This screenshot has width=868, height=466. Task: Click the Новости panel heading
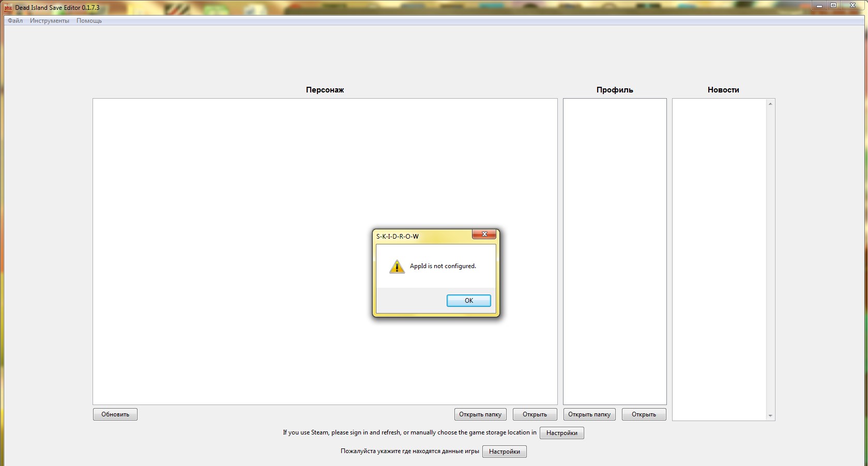[x=723, y=90]
